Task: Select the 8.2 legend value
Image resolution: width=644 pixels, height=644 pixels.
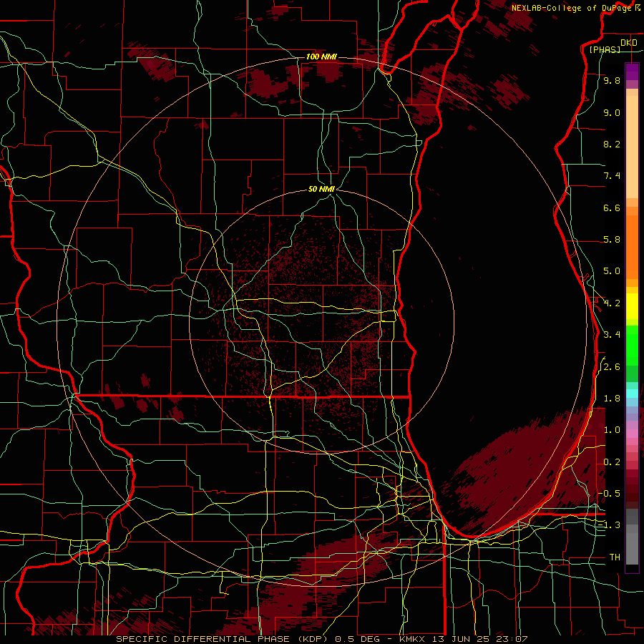Action: [612, 144]
